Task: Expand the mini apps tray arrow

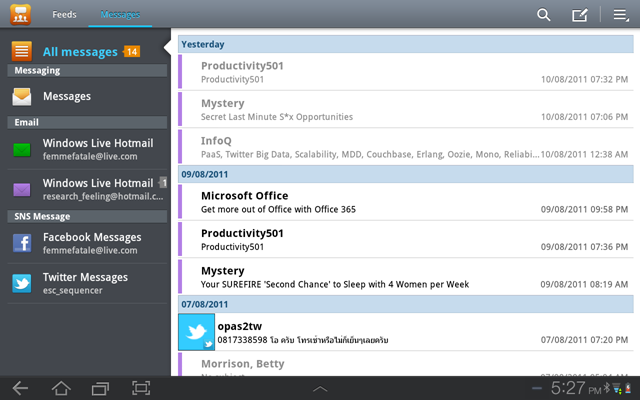Action: (x=320, y=389)
